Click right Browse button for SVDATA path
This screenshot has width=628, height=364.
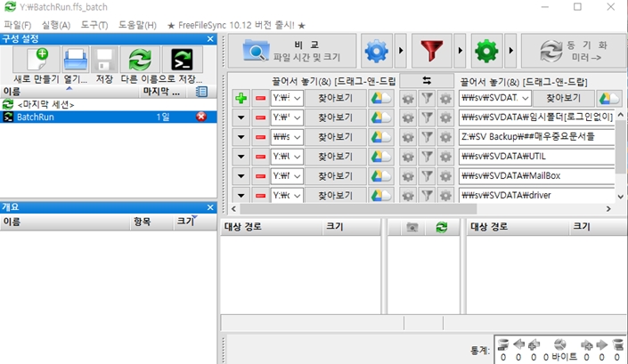tap(564, 98)
